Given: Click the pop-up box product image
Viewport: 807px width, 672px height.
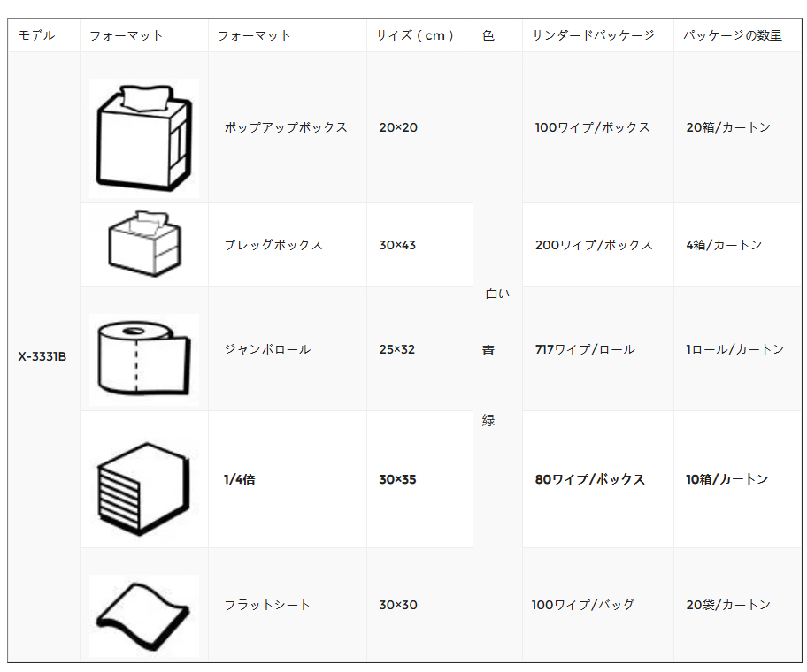Looking at the screenshot, I should pos(144,138).
